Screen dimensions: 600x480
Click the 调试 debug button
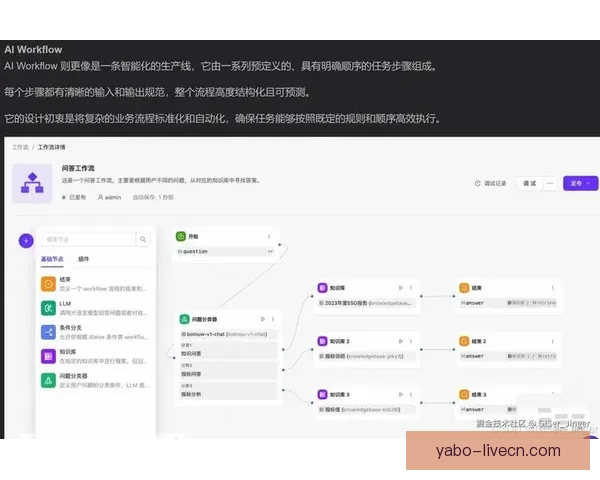[530, 183]
